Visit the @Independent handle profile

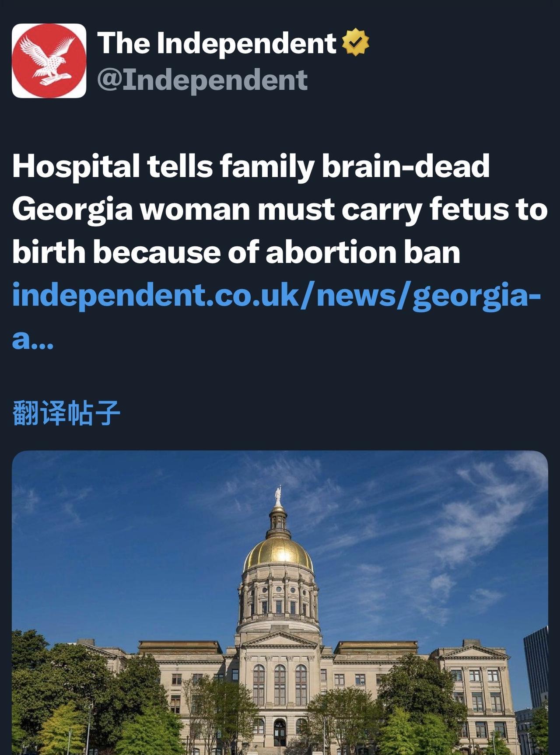[203, 80]
